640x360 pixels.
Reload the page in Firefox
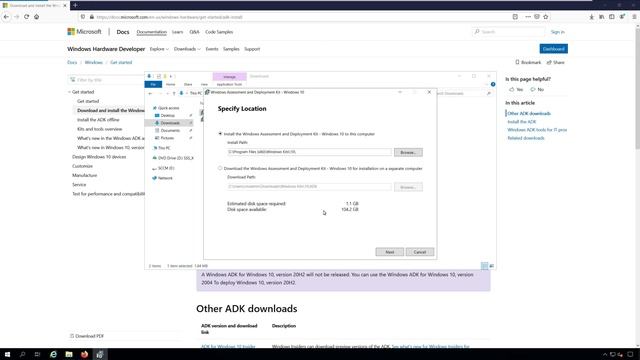pos(27,17)
